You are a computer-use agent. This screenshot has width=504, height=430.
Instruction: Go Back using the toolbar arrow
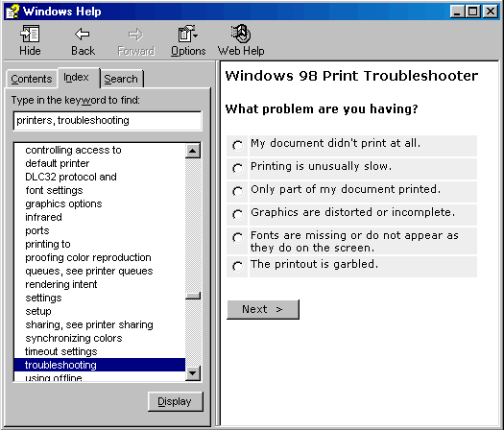coord(83,34)
